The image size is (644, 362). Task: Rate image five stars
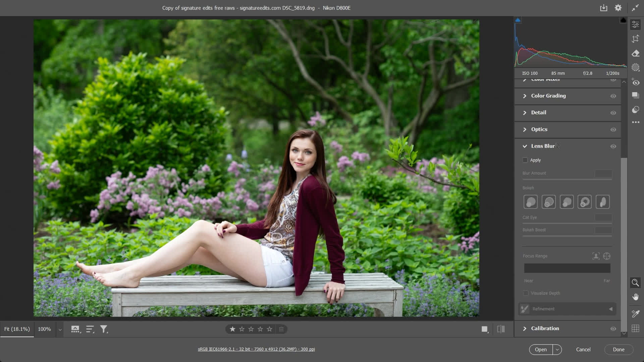(269, 329)
